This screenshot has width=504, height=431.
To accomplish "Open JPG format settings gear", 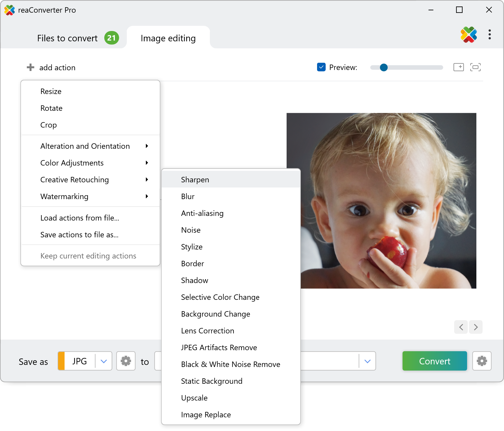I will click(x=126, y=361).
